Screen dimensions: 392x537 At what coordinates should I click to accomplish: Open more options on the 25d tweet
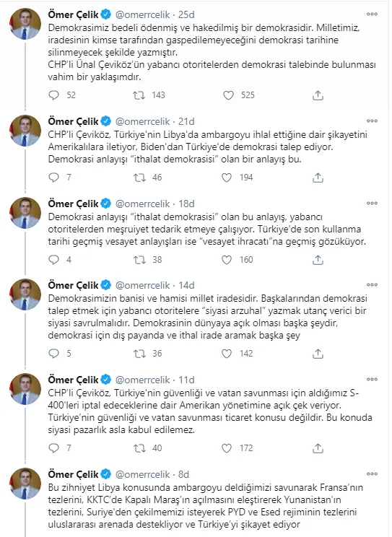pos(372,14)
